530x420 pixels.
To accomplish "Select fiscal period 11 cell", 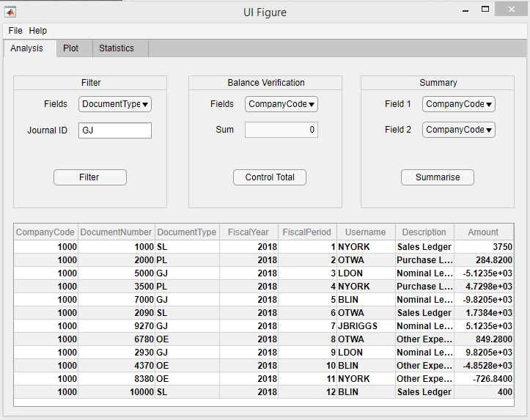I will point(307,379).
